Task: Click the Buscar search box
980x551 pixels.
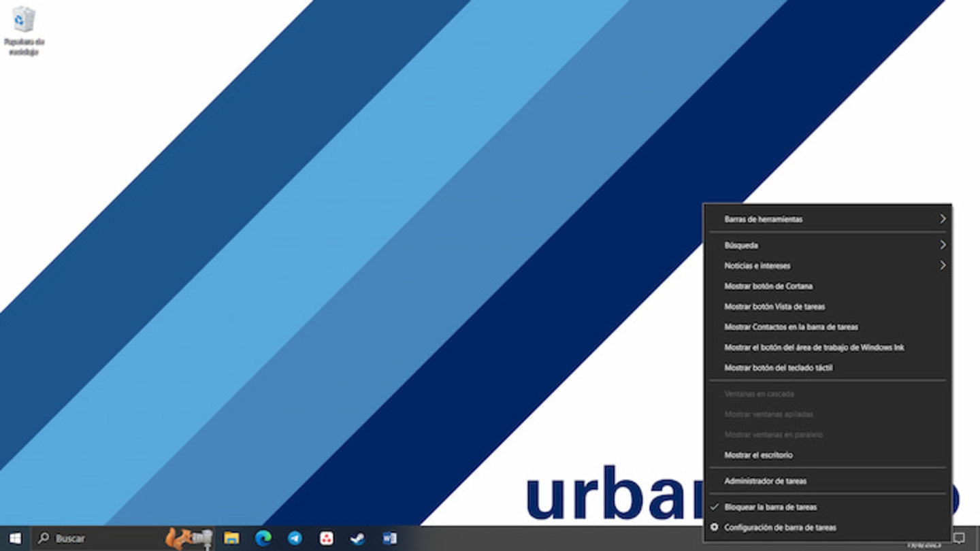Action: 122,538
